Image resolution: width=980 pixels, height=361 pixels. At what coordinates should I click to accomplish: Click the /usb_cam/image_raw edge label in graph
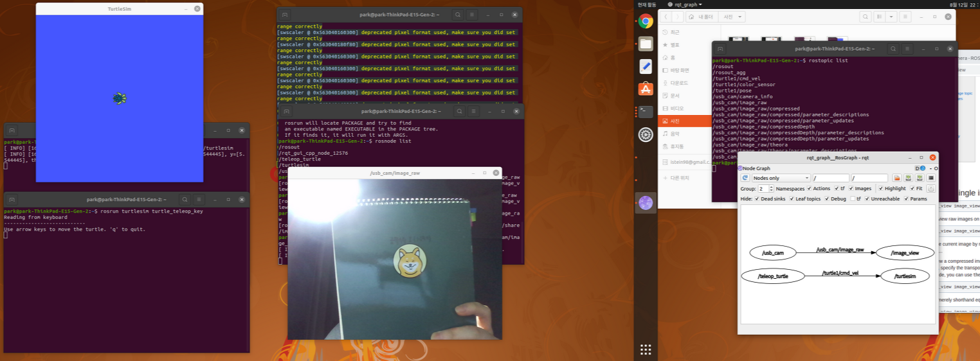pyautogui.click(x=840, y=249)
